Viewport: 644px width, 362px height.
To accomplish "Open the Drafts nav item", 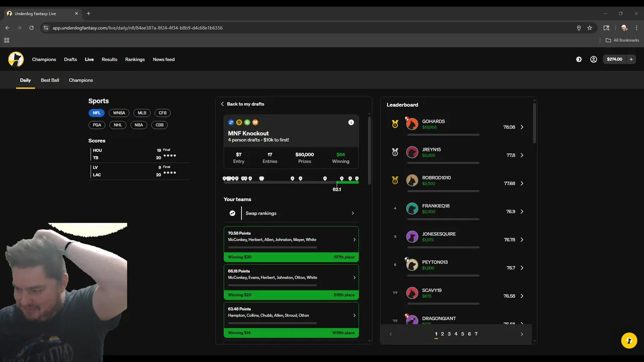I will 70,59.
